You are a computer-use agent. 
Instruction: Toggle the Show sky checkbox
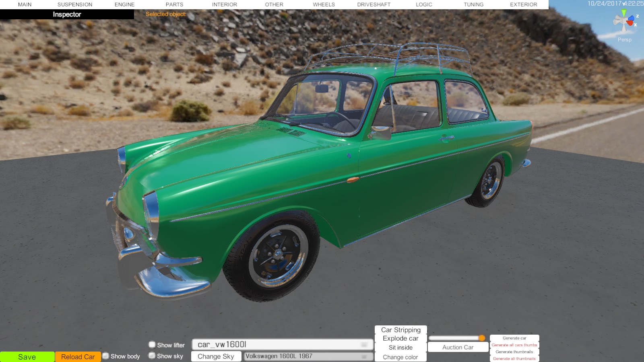pyautogui.click(x=152, y=356)
